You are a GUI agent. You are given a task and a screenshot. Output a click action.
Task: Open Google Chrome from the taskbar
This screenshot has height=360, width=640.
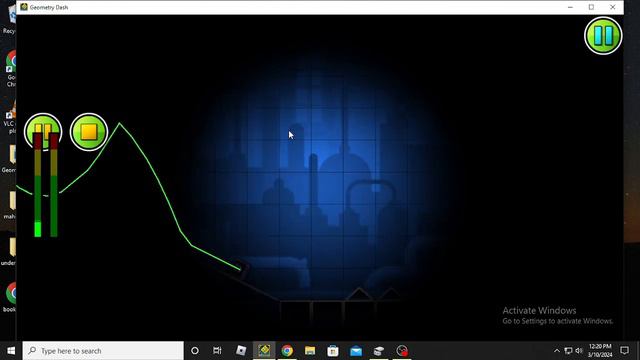pos(287,351)
